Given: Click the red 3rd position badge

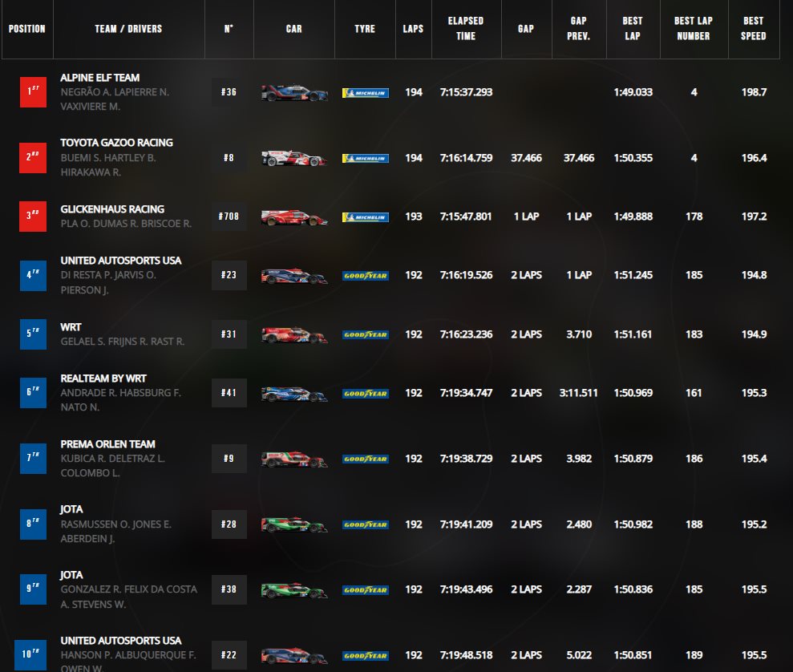Looking at the screenshot, I should coord(33,217).
